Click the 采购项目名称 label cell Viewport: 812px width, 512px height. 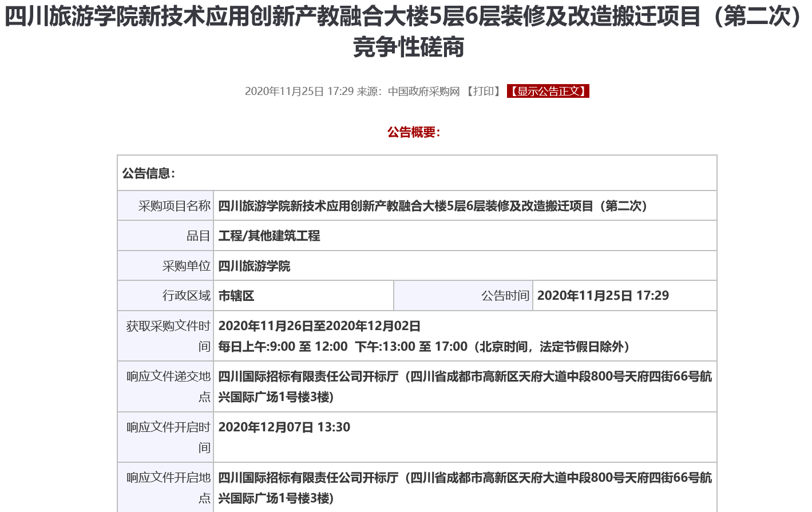[x=165, y=206]
